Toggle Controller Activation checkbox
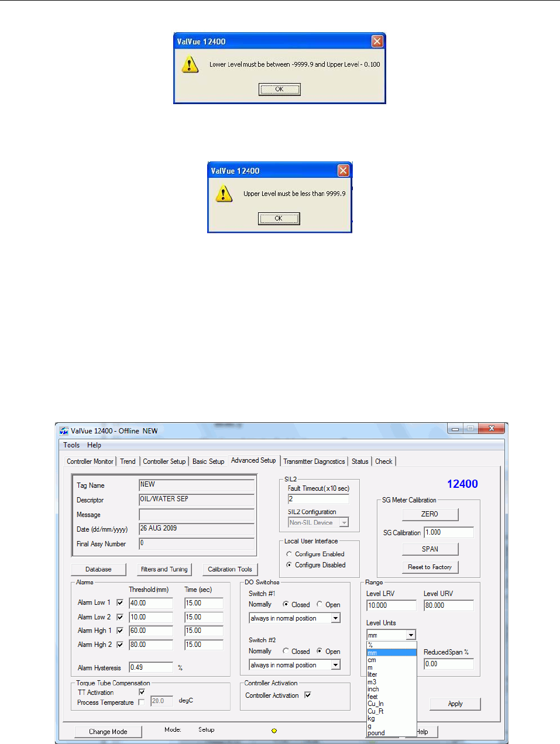560x744 pixels. 308,695
